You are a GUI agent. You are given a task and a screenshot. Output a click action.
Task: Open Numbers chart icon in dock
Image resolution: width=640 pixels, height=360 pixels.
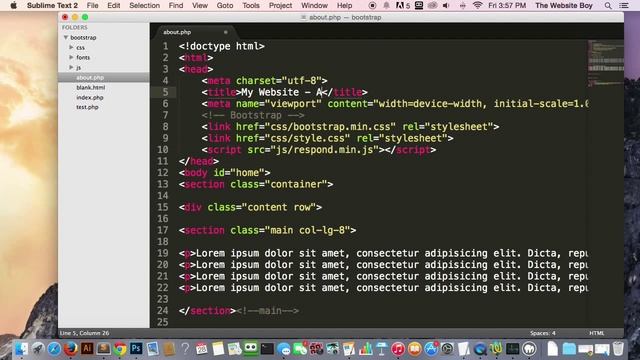tap(366, 349)
